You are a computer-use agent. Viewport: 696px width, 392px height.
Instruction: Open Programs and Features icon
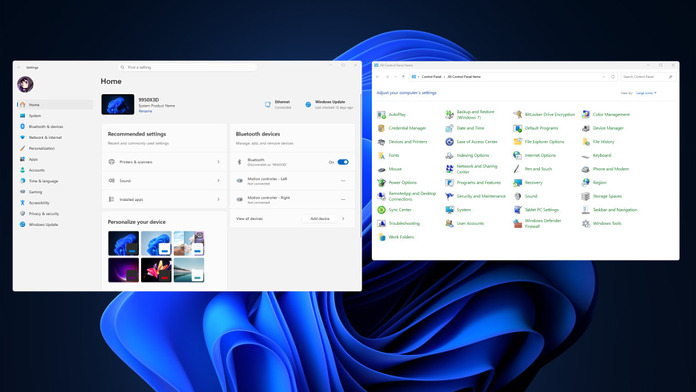click(449, 182)
